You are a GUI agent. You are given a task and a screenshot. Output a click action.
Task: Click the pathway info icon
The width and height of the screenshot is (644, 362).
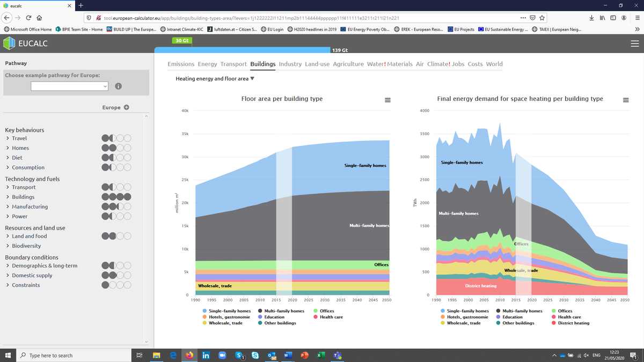pos(118,86)
